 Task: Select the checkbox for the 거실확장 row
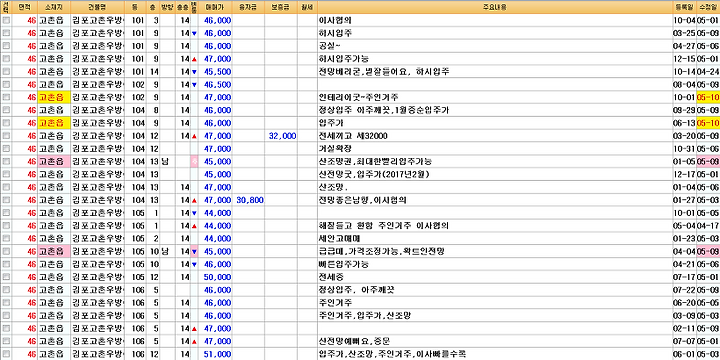coord(6,149)
